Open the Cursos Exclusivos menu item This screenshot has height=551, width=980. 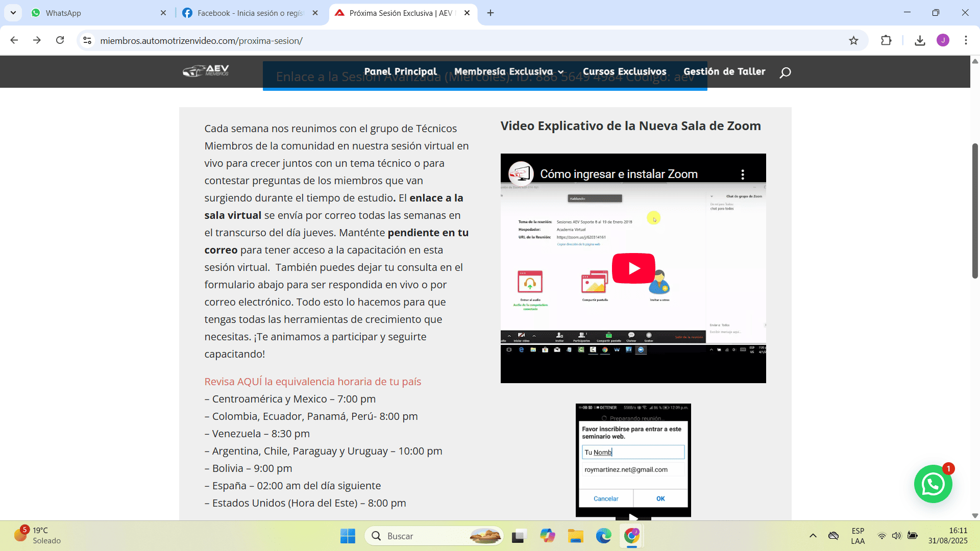point(624,72)
